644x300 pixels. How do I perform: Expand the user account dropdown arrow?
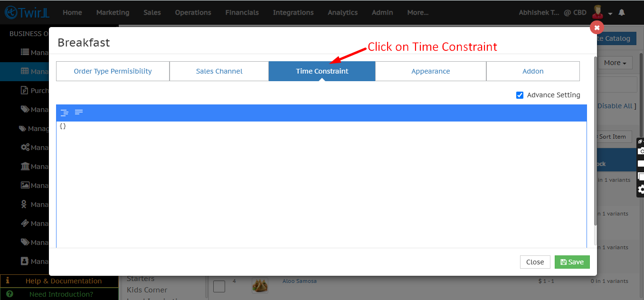(x=610, y=14)
